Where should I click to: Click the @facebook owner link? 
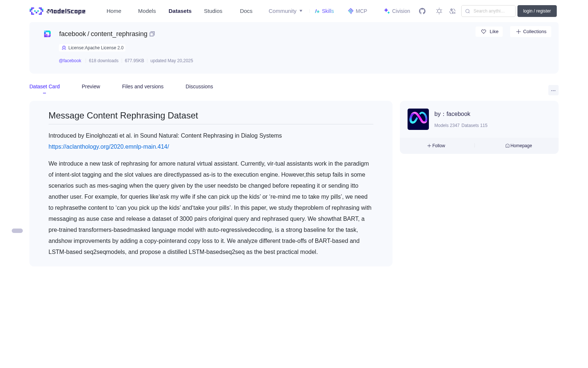pos(70,61)
